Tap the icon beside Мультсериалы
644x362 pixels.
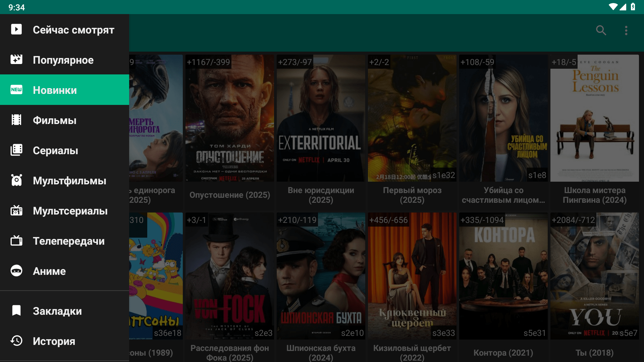point(16,210)
